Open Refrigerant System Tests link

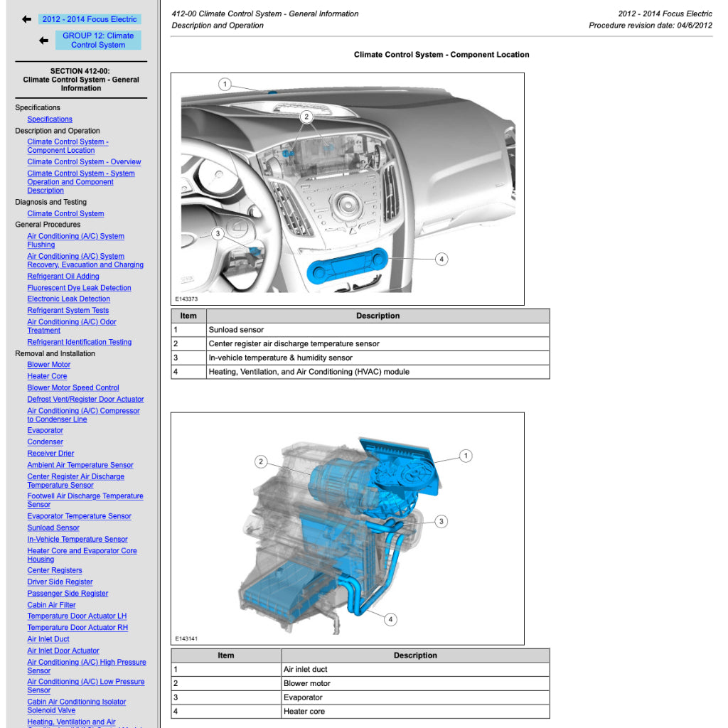pos(68,311)
